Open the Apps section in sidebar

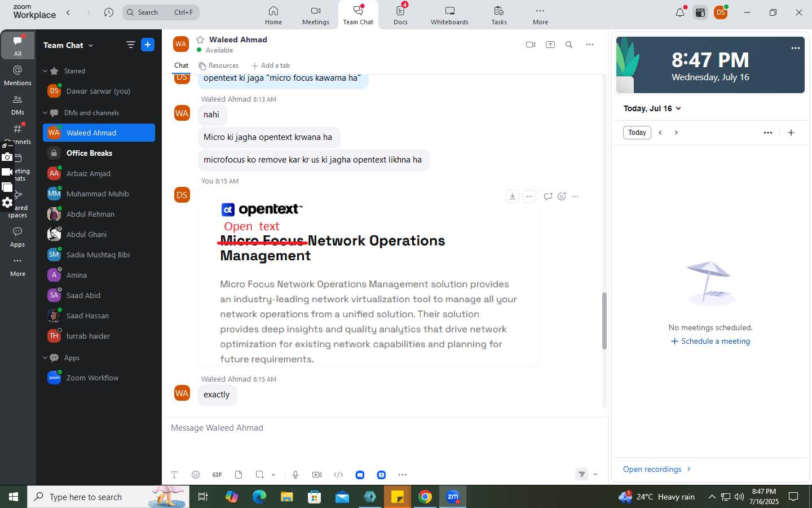coord(17,237)
